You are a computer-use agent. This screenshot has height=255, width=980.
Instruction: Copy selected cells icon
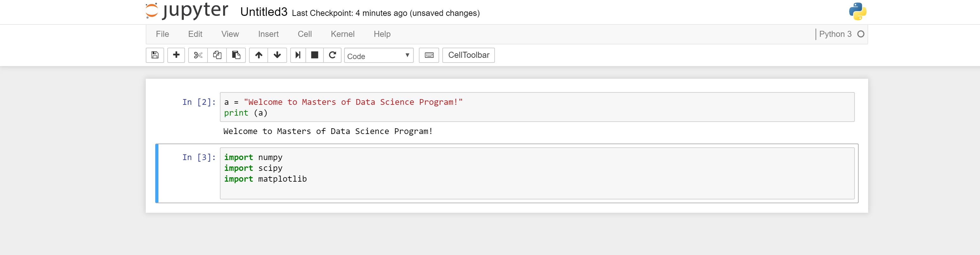[217, 55]
